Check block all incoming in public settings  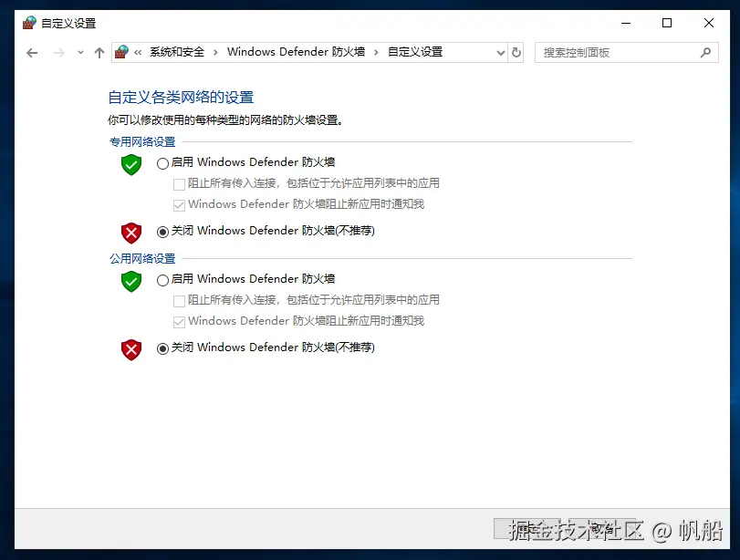(179, 301)
